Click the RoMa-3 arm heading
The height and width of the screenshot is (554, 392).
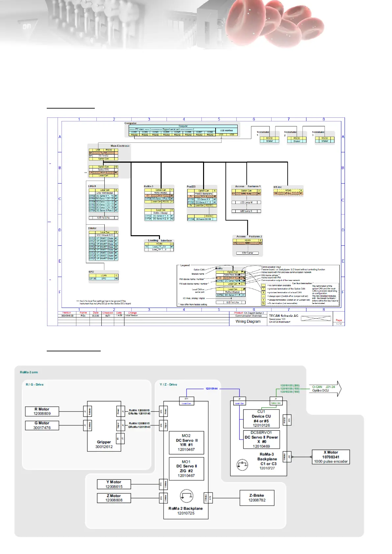tap(29, 372)
